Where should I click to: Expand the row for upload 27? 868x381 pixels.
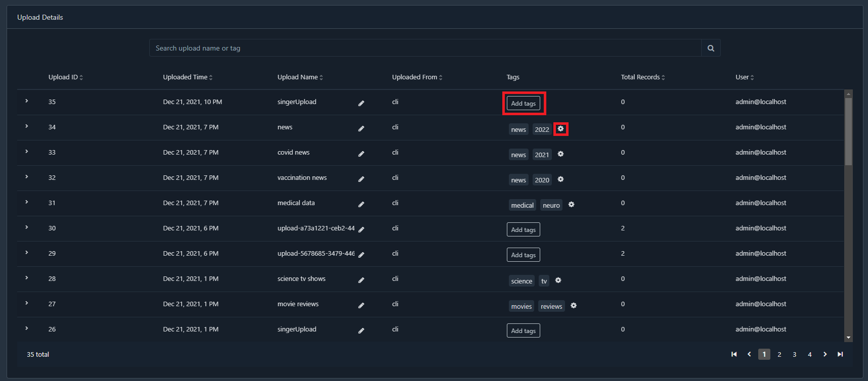tap(27, 303)
